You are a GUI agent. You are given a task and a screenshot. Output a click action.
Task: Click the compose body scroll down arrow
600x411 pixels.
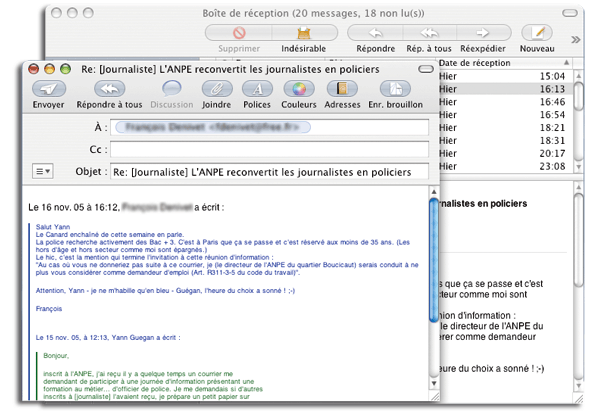[434, 384]
